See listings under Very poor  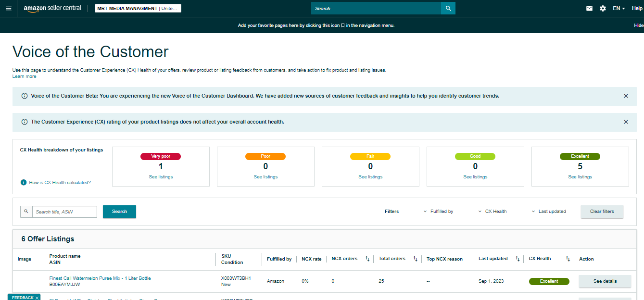161,177
